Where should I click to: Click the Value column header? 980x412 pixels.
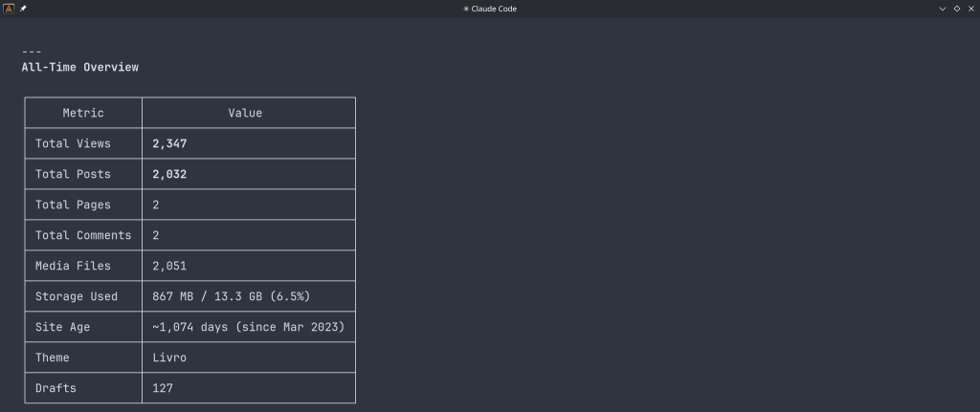(x=245, y=113)
